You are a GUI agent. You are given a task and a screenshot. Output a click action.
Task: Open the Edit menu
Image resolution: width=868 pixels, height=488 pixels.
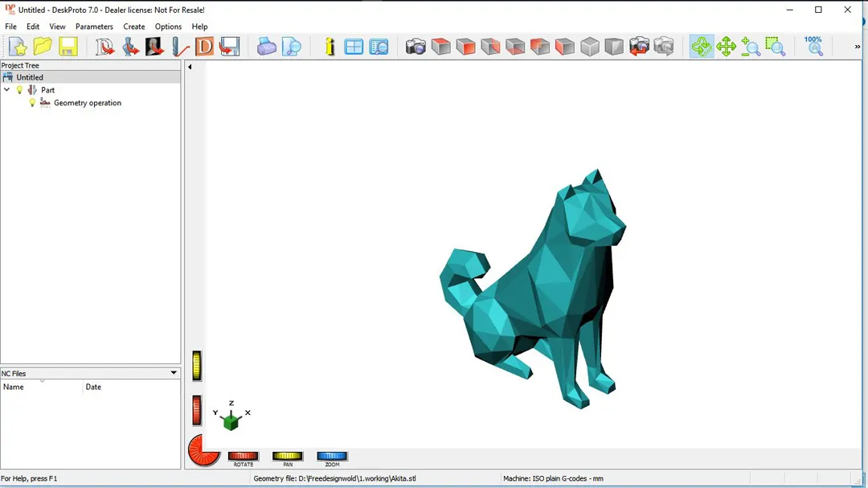pyautogui.click(x=33, y=27)
